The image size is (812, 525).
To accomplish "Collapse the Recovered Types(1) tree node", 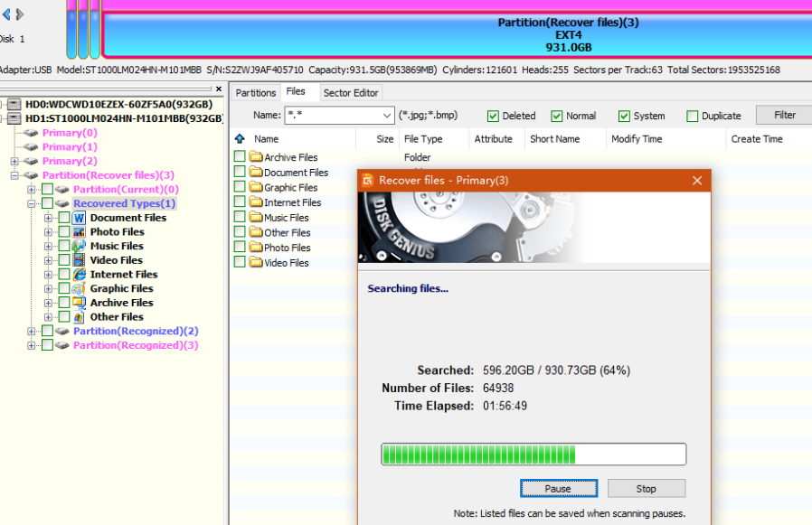I will click(33, 204).
